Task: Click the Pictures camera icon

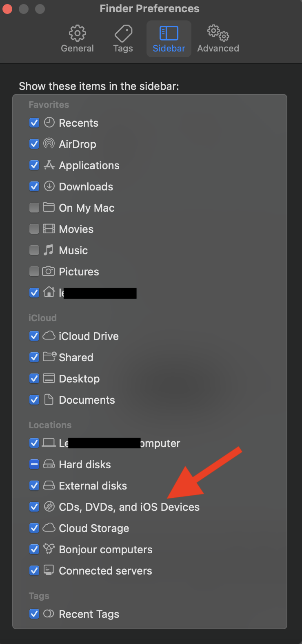Action: pos(49,271)
